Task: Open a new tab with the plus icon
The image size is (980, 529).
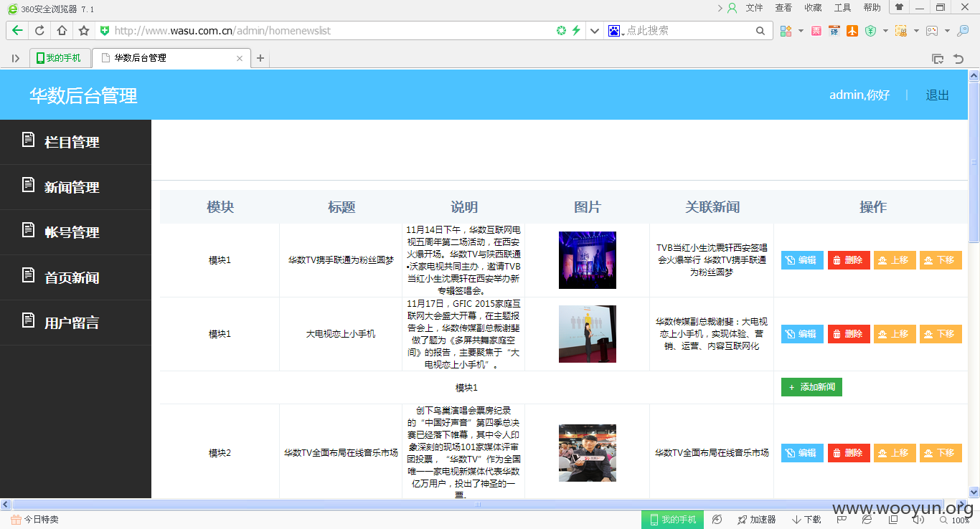Action: [x=260, y=58]
